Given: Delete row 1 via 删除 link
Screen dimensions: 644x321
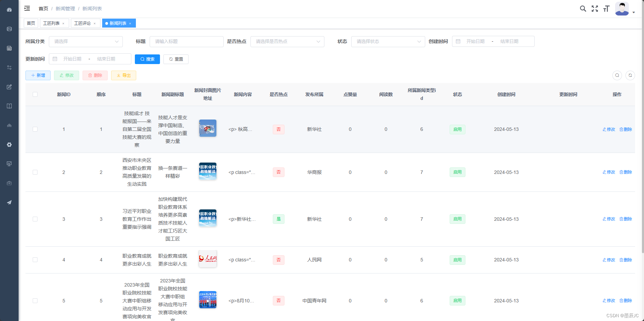Looking at the screenshot, I should [x=626, y=130].
